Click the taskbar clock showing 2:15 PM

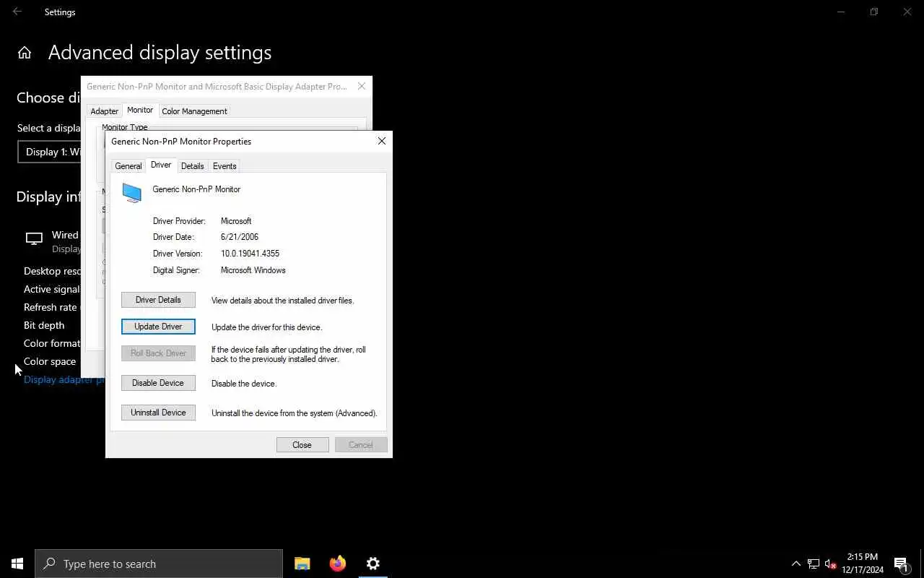point(863,564)
